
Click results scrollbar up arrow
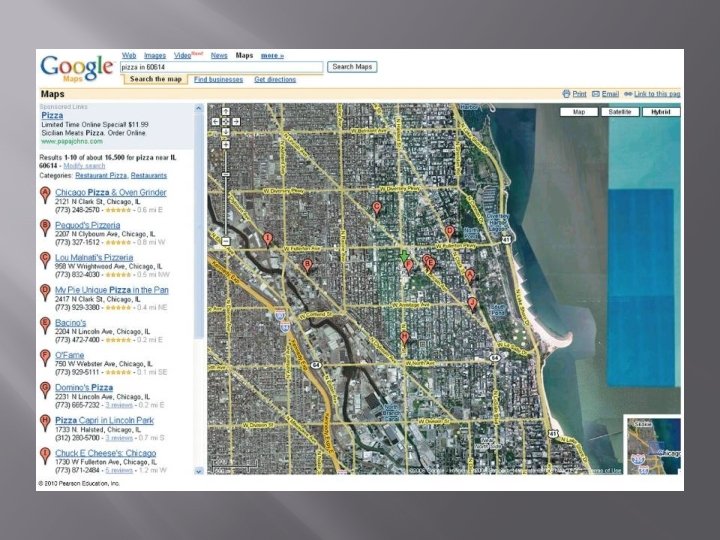point(199,108)
